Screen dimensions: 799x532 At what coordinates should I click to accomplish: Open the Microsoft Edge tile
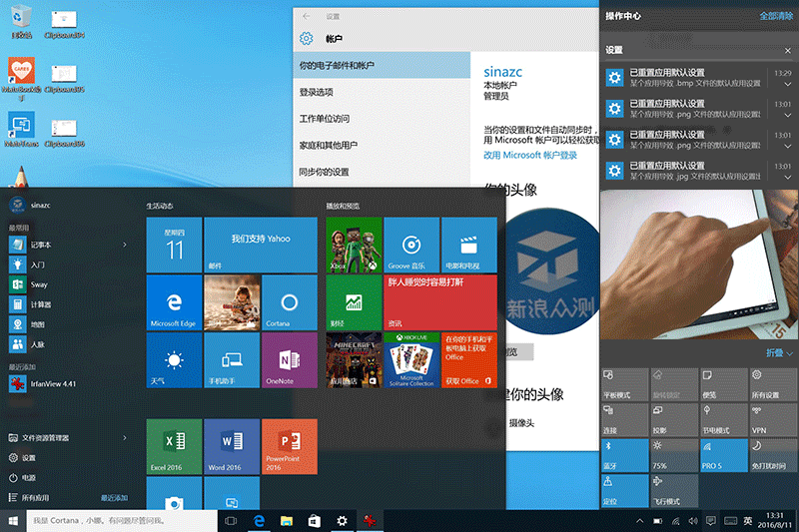point(174,303)
